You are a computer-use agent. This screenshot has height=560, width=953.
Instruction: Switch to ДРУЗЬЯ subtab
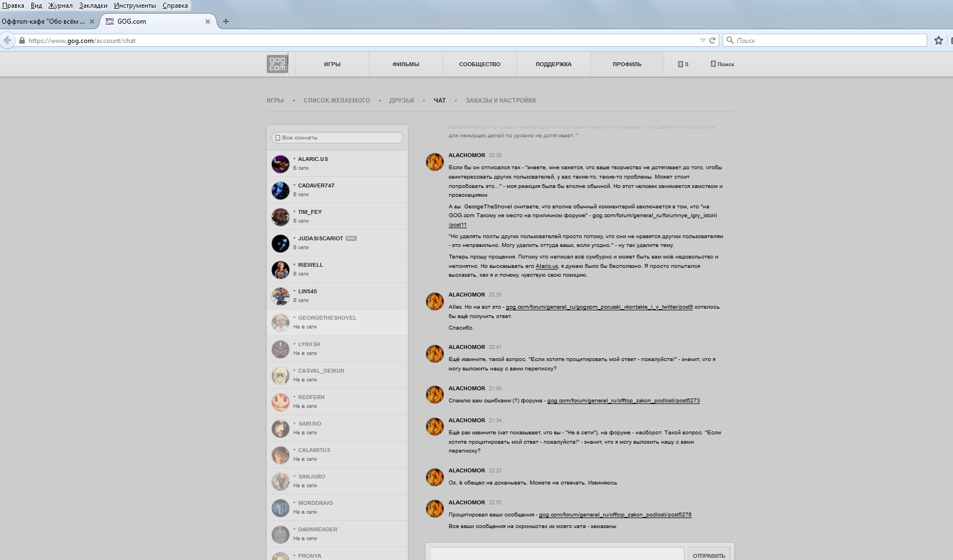pos(402,100)
